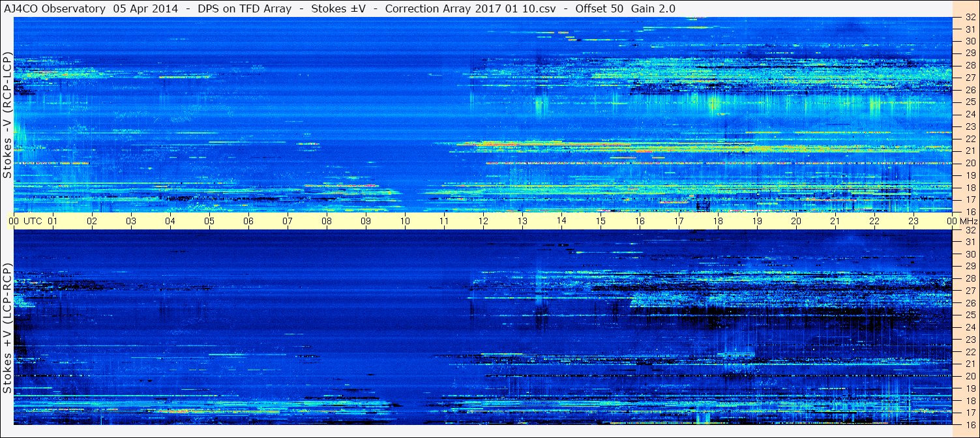Click the Offset 50 Gain 2.0 header text
Screen dimensions: 980x438
[625, 9]
